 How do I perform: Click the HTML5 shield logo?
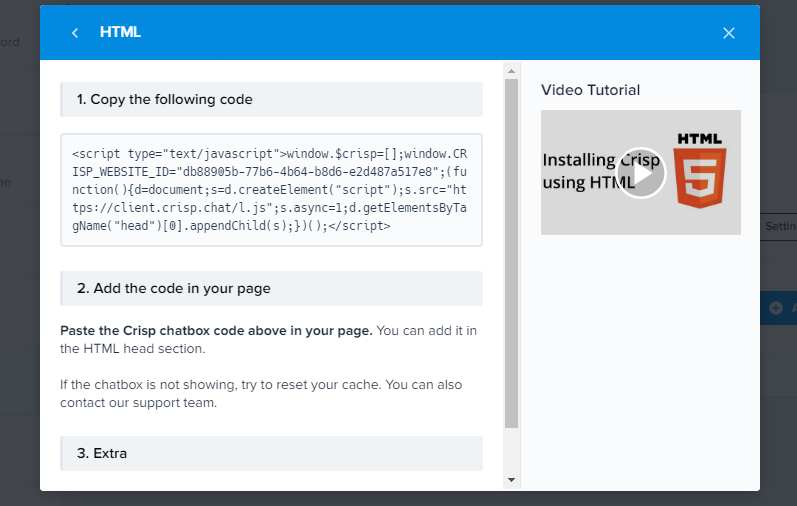700,177
